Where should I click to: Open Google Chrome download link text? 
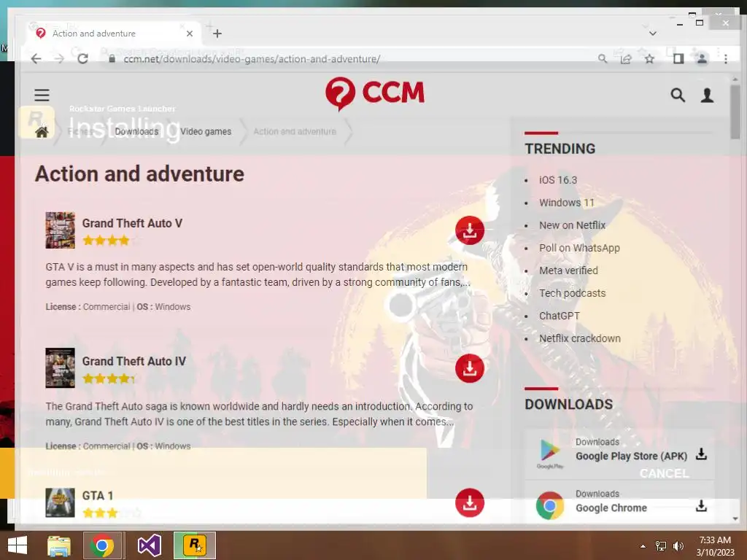tap(611, 508)
